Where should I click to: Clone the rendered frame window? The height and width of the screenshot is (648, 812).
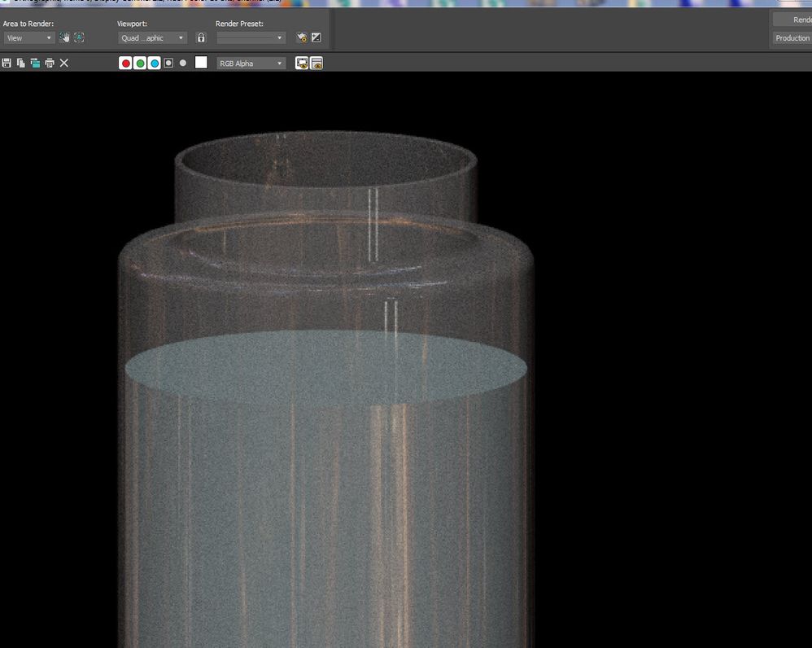tap(35, 63)
